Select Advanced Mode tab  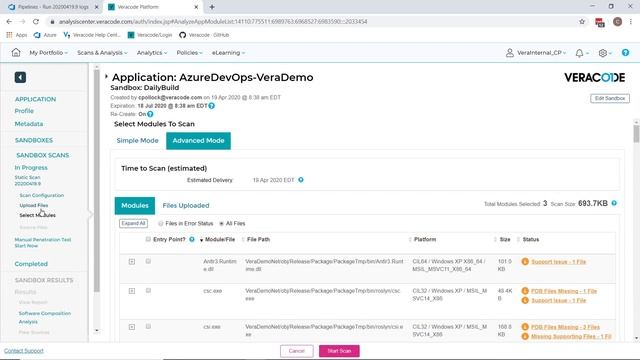tap(198, 140)
